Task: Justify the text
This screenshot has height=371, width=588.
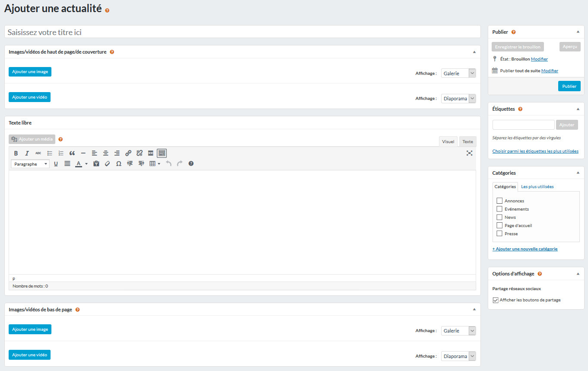Action: point(67,164)
